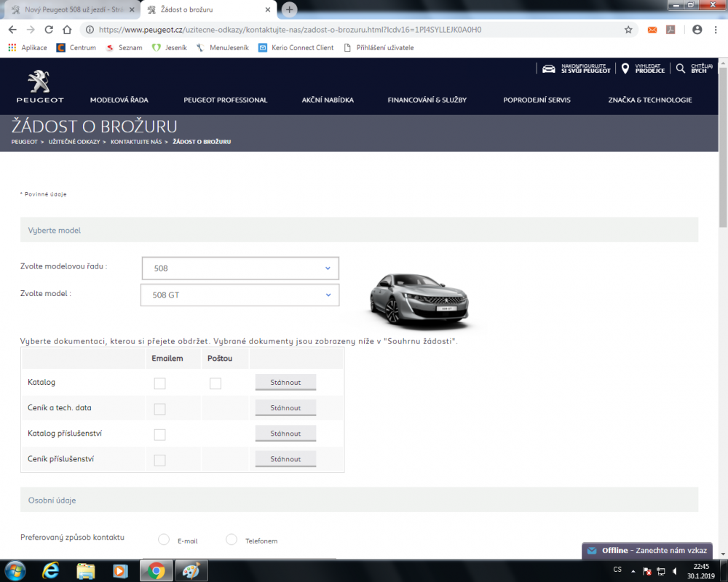Click the volume speaker tray icon

676,571
